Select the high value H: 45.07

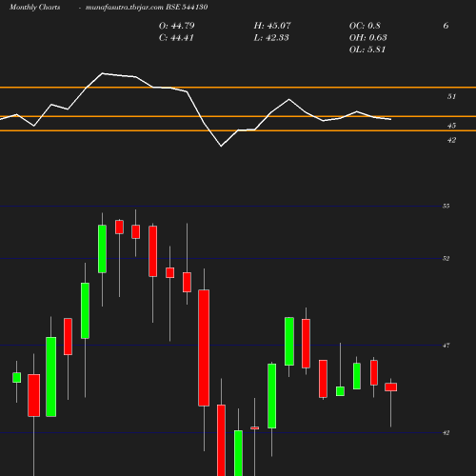click(272, 26)
